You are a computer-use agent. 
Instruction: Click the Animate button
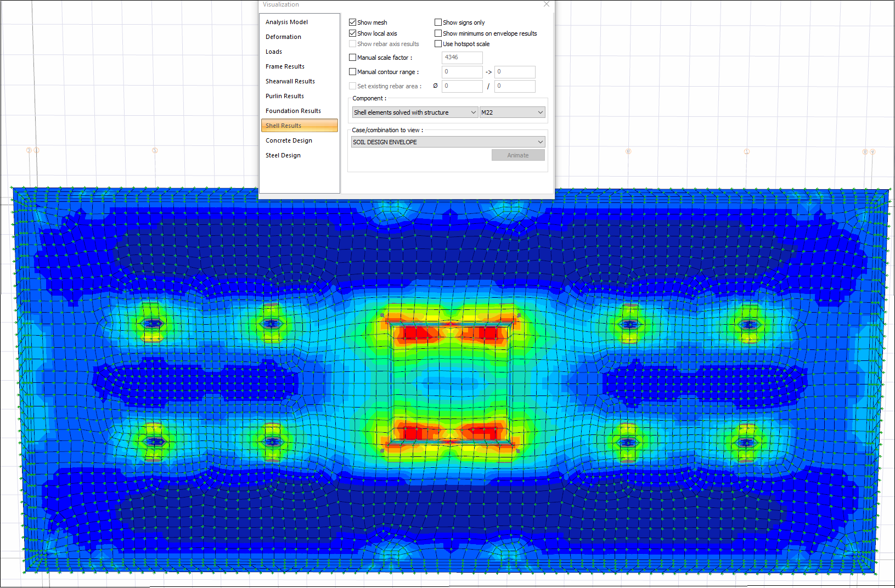(518, 155)
